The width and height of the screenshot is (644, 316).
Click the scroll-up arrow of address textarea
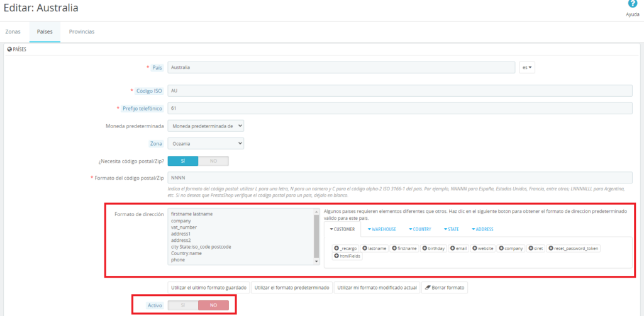click(x=316, y=212)
